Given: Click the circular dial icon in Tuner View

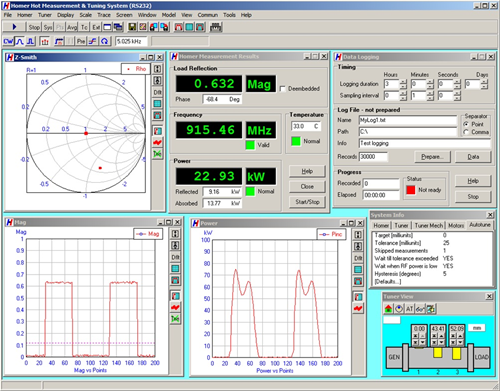Looking at the screenshot, I should pos(399,309).
